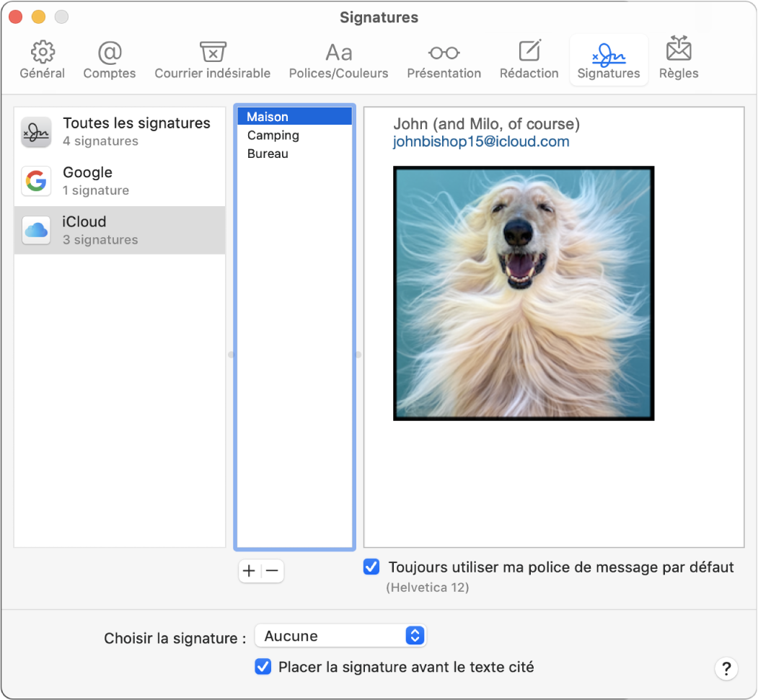Open the Choisir la signature dropdown

(340, 636)
